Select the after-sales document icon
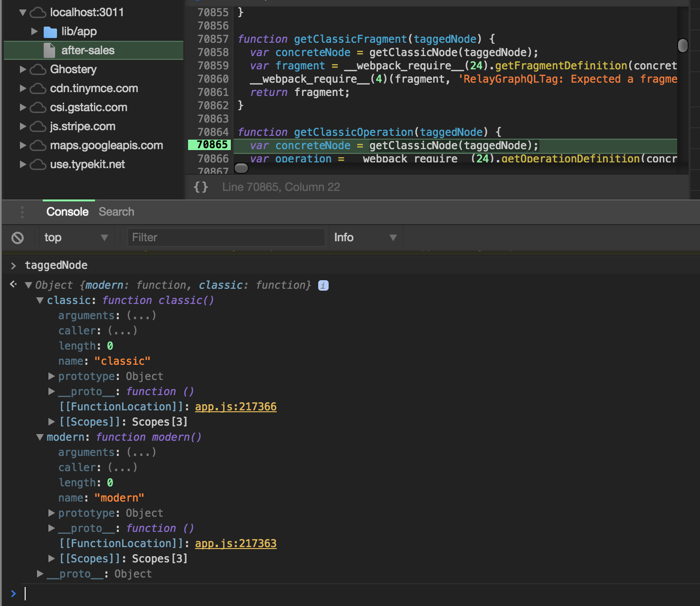Viewport: 700px width, 606px height. pos(49,50)
